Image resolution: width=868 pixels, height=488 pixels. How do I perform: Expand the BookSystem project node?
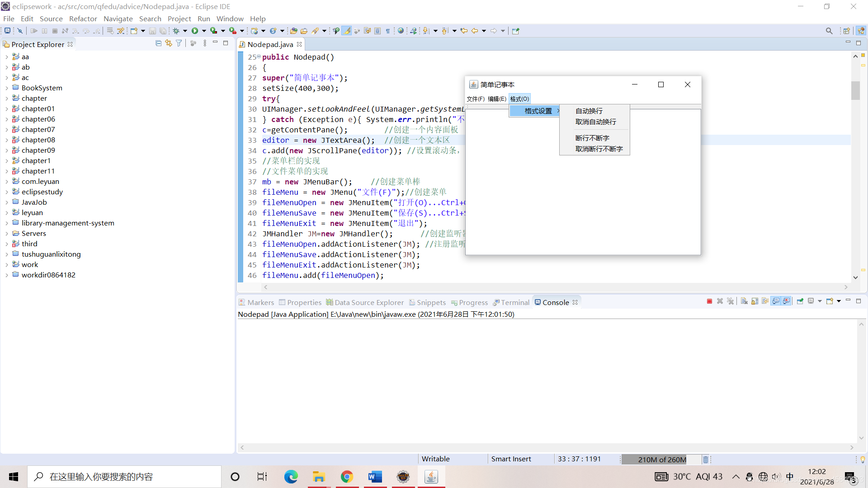coord(7,88)
